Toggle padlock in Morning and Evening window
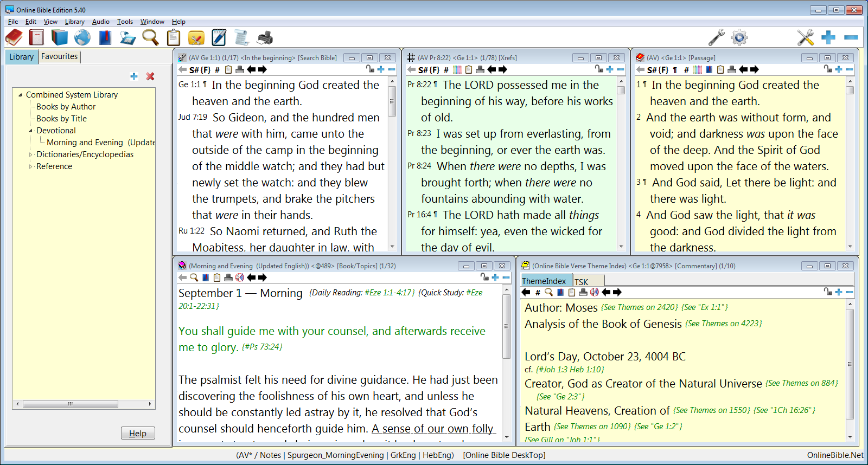 pos(484,277)
